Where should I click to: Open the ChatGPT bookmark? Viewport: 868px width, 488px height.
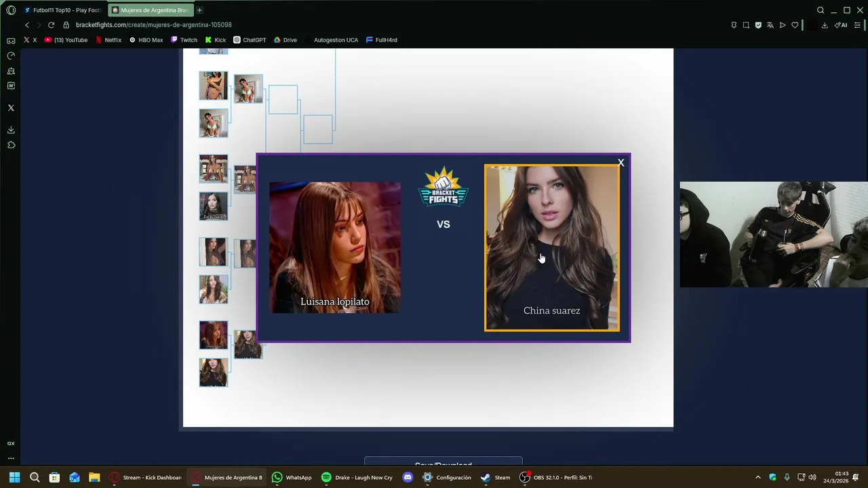(x=250, y=40)
